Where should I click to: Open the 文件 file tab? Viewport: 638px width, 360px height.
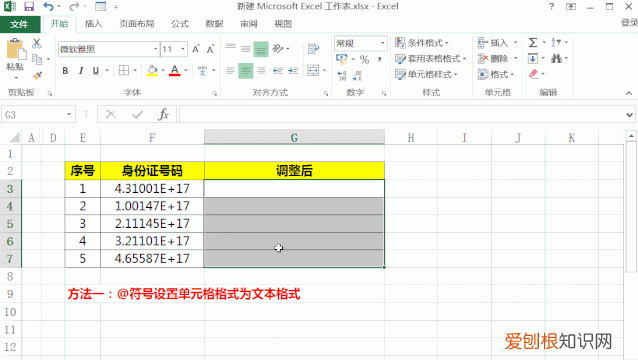pos(20,24)
